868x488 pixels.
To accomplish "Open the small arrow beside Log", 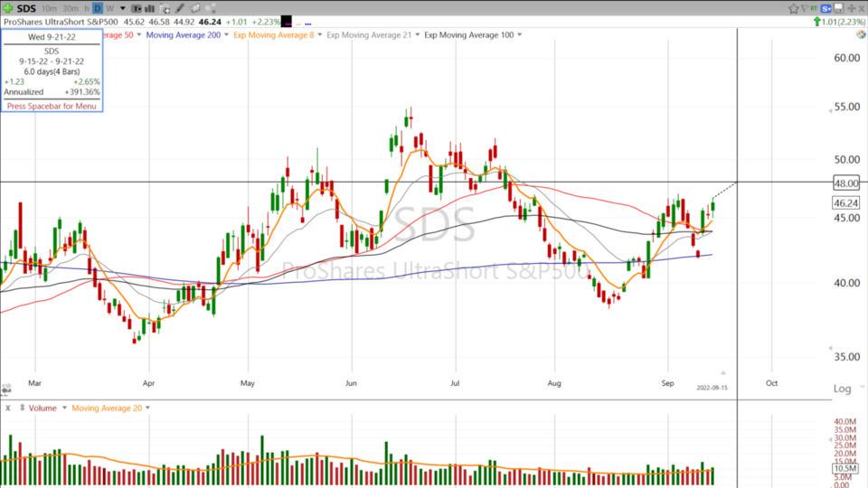I will coord(861,388).
